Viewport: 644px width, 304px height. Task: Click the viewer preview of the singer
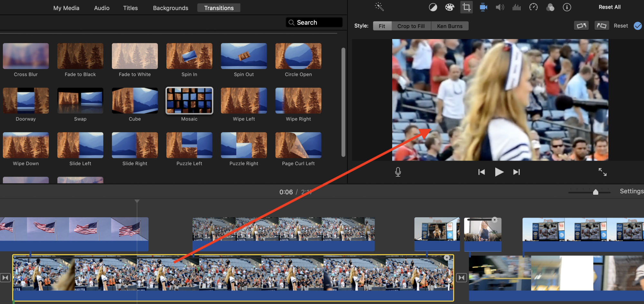tap(500, 100)
